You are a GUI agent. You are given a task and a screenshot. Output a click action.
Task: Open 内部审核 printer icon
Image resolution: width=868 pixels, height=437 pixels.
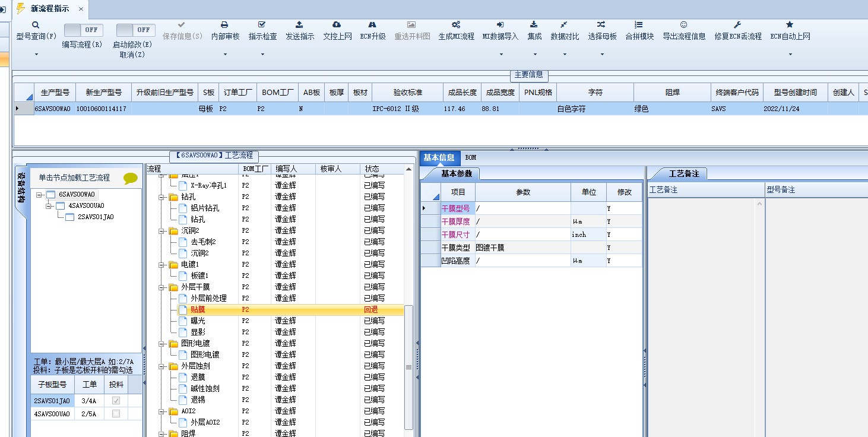point(225,25)
